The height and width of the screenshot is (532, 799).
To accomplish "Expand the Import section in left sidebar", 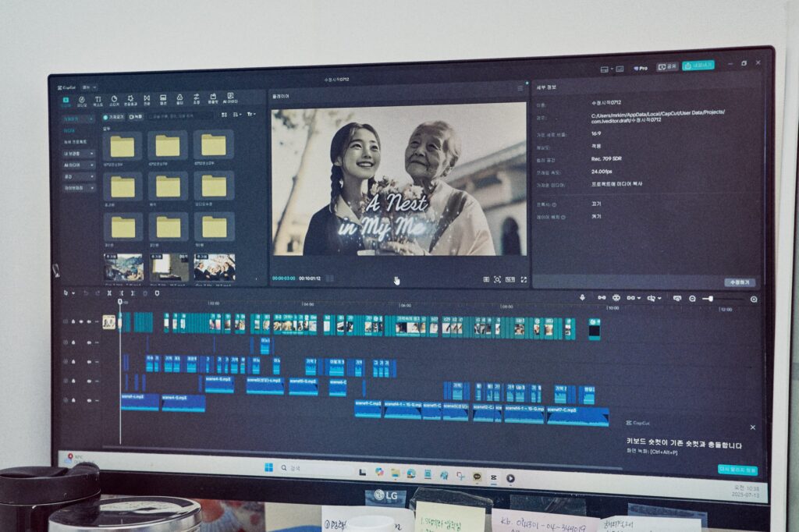I will point(79,119).
